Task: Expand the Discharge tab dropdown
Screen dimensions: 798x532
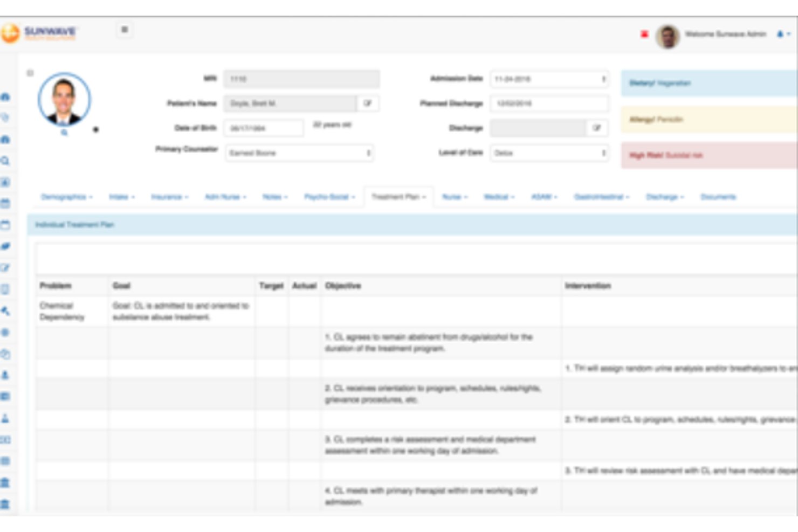Action: point(665,197)
